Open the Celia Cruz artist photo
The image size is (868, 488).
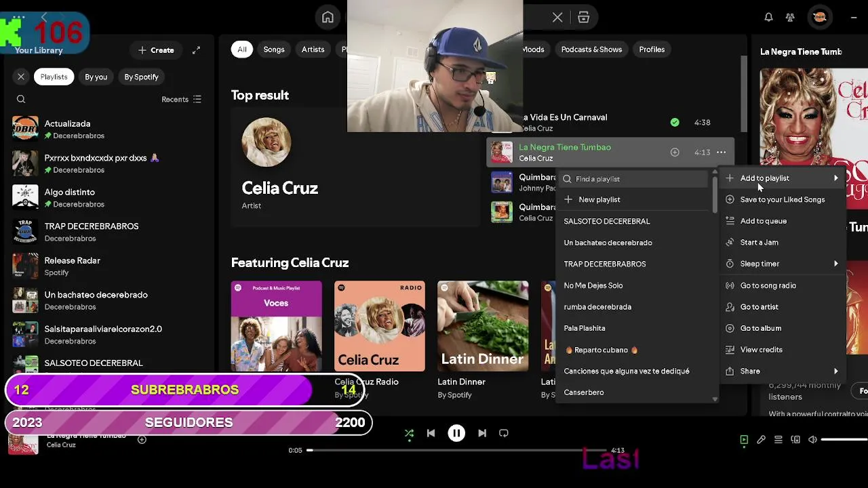267,142
